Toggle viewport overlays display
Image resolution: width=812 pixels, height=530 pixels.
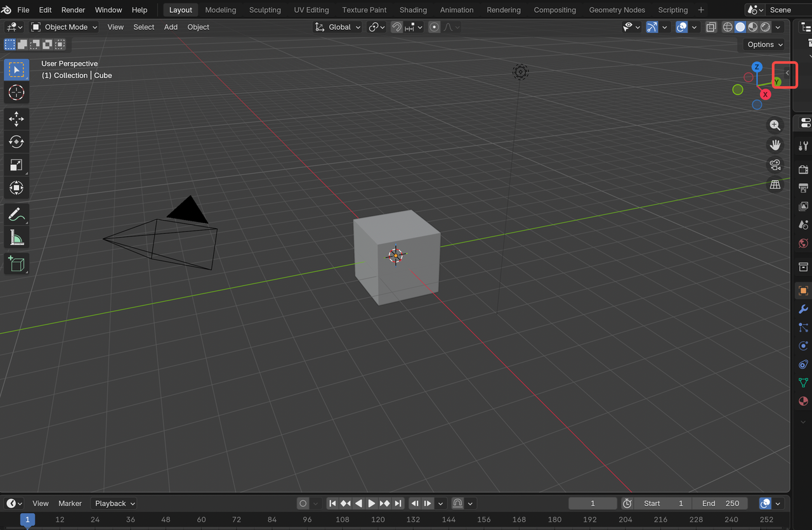tap(682, 27)
